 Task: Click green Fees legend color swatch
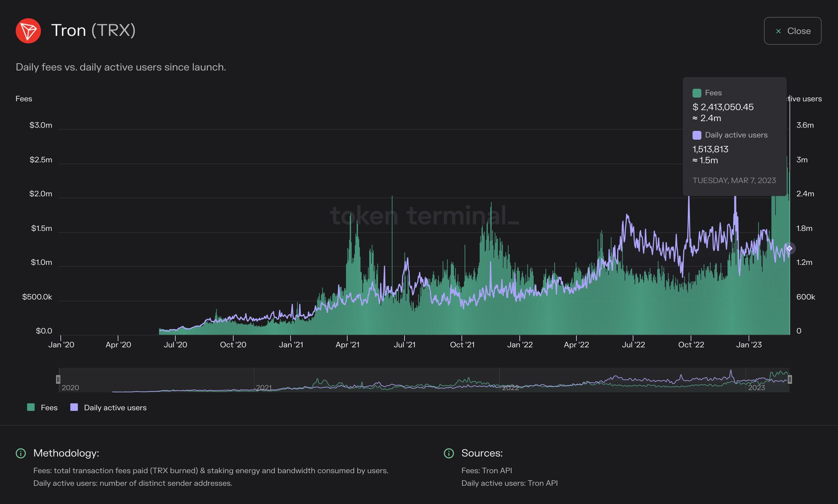pyautogui.click(x=31, y=407)
